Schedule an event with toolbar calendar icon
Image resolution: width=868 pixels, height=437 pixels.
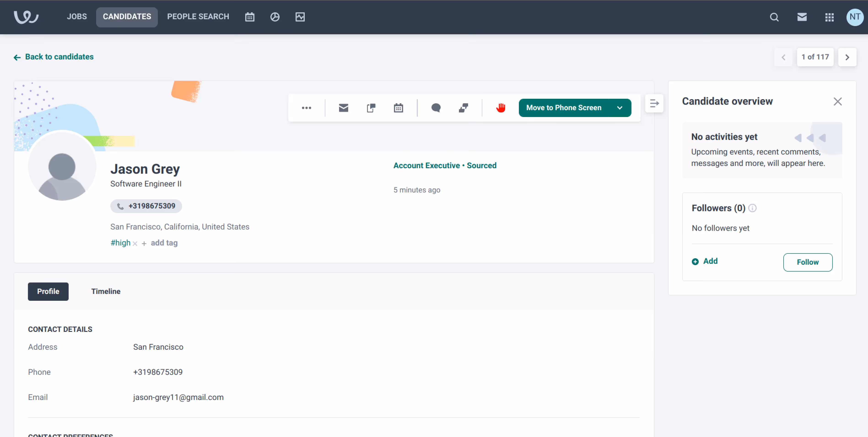(x=398, y=108)
